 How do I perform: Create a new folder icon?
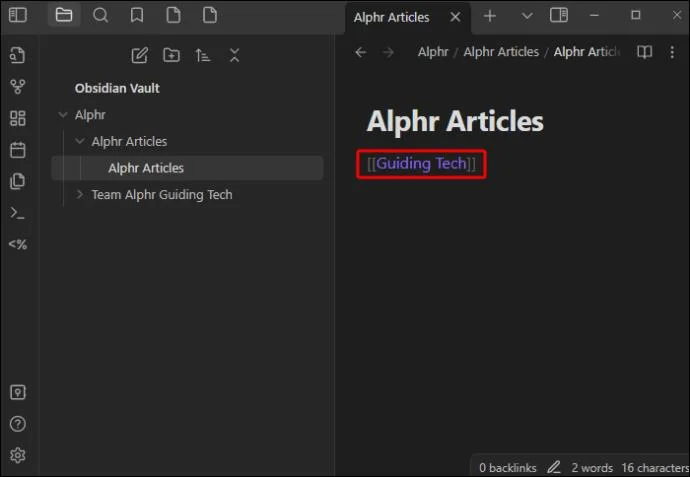[x=171, y=55]
